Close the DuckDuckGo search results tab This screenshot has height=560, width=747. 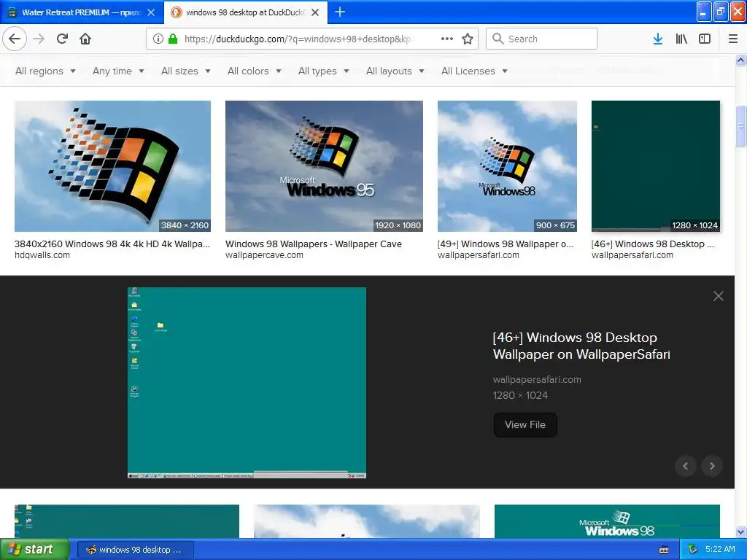[315, 12]
